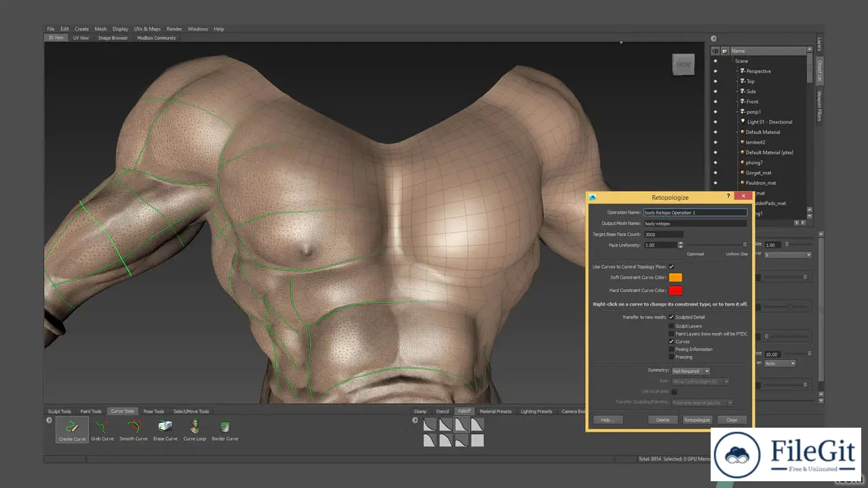The height and width of the screenshot is (488, 868).
Task: Select Default Material in the Object List
Action: [763, 132]
